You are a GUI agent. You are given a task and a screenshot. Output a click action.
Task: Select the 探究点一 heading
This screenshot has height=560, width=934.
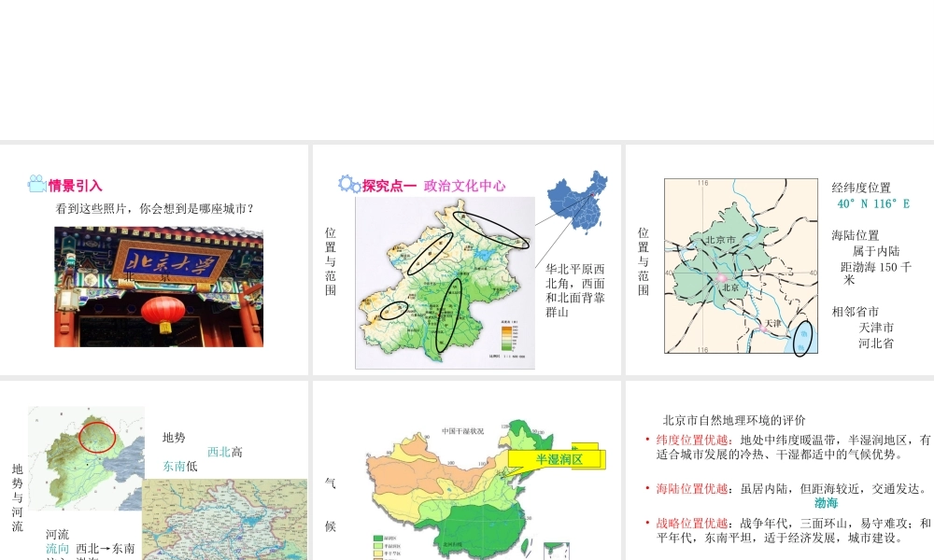[x=389, y=186]
